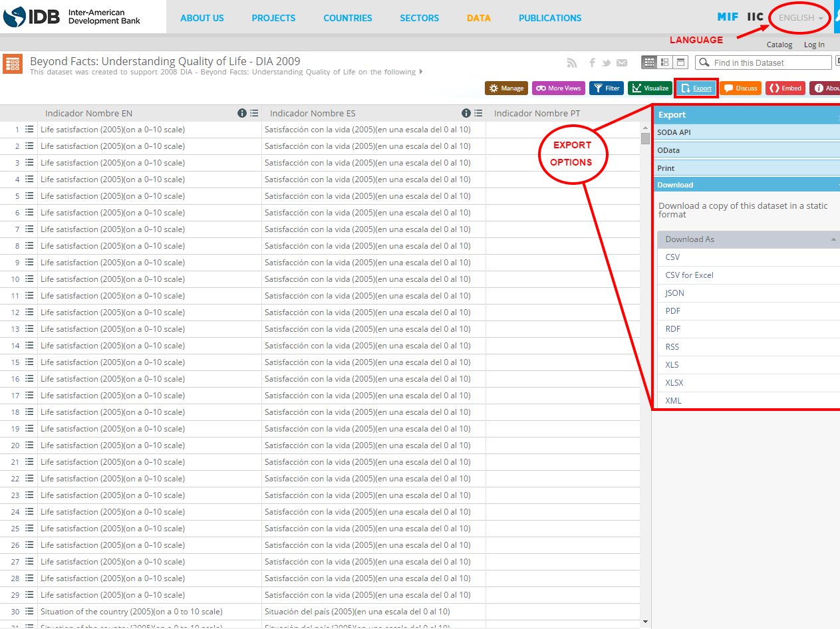This screenshot has height=629, width=840.
Task: Open the ENGLISH language dropdown
Action: pyautogui.click(x=798, y=17)
